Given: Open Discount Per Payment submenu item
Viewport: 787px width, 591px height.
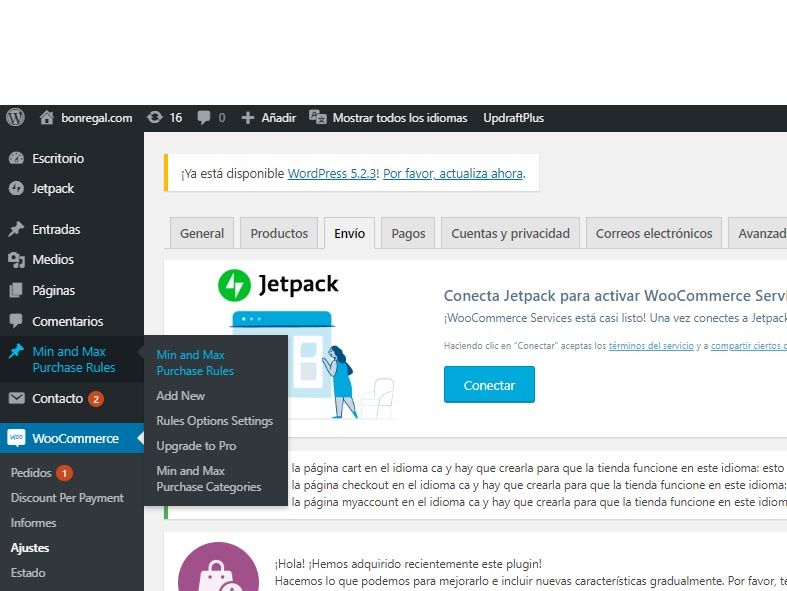Looking at the screenshot, I should point(67,498).
